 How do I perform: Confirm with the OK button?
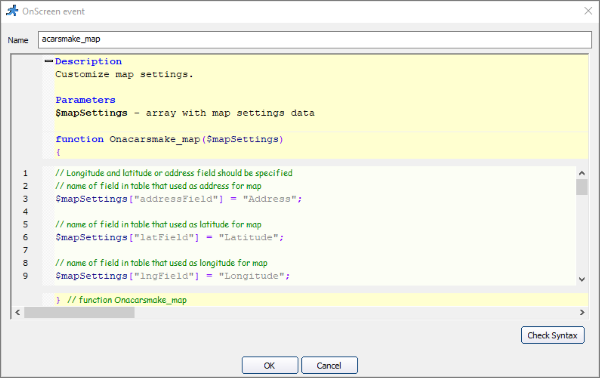270,365
